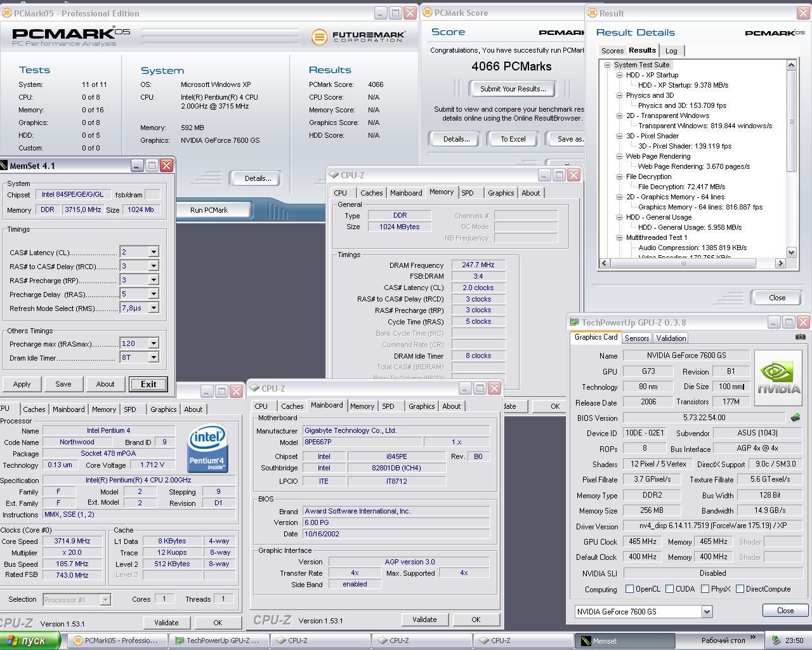Switch to the PCMark05 taskbar button
Viewport: 812px width, 650px height.
117,640
